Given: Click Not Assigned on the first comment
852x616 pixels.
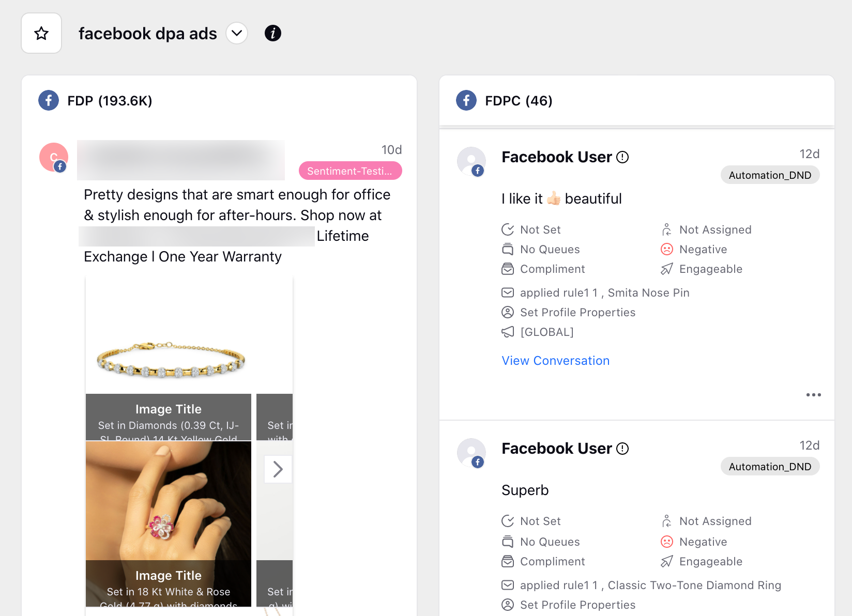Looking at the screenshot, I should click(x=714, y=230).
